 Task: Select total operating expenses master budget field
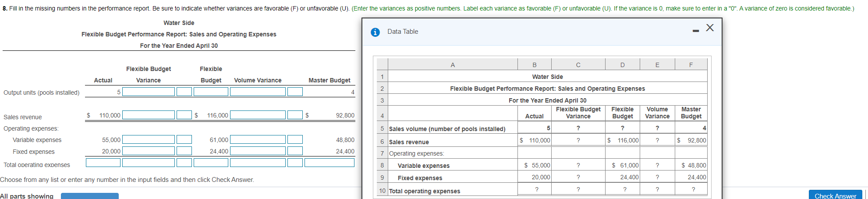(329, 163)
